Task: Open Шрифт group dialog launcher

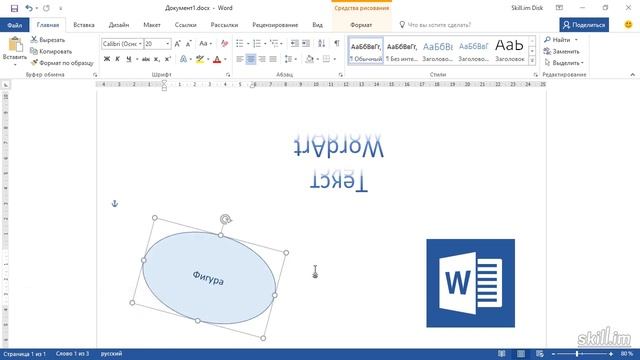Action: click(x=228, y=75)
